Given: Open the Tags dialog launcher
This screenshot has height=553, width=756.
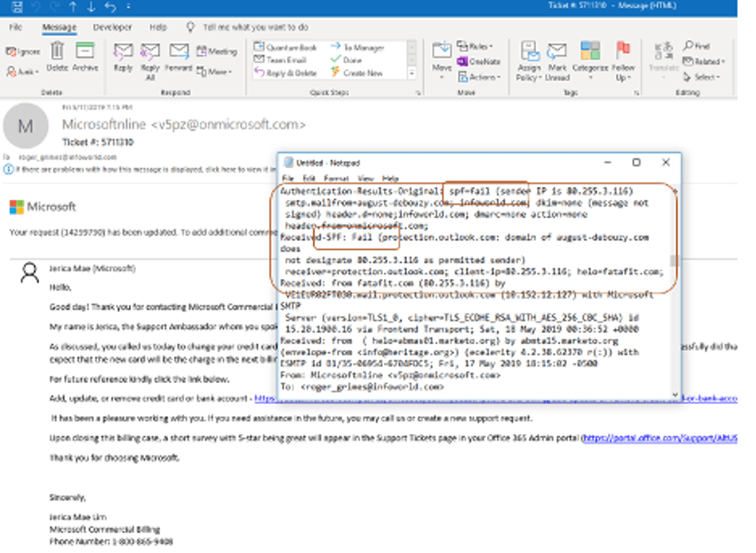Looking at the screenshot, I should 636,92.
